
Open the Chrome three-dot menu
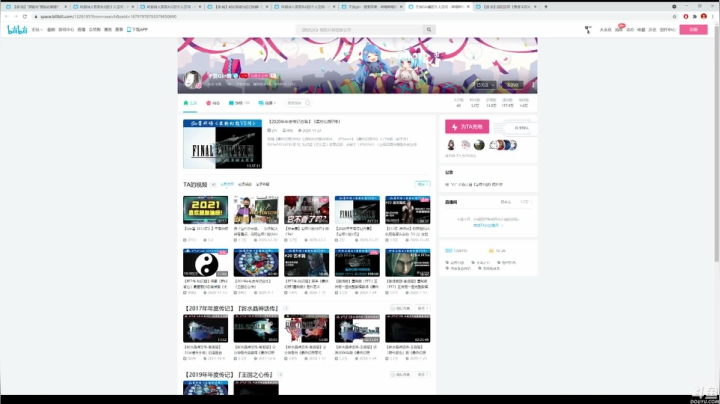(713, 17)
